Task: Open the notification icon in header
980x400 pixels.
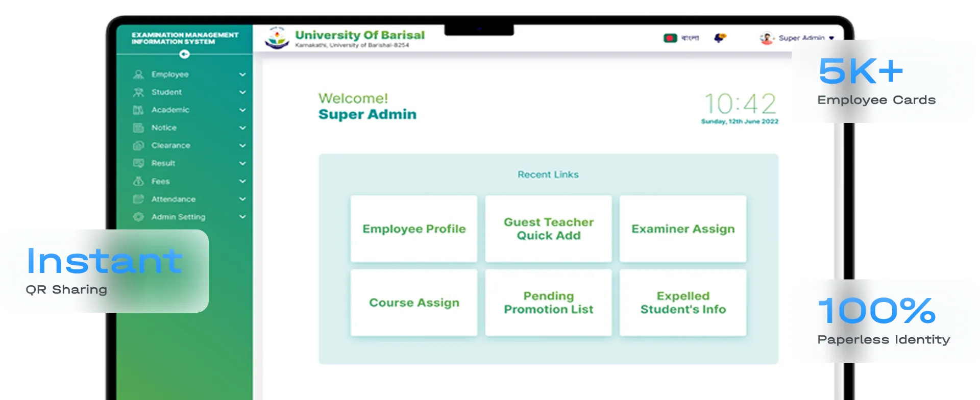Action: coord(720,38)
